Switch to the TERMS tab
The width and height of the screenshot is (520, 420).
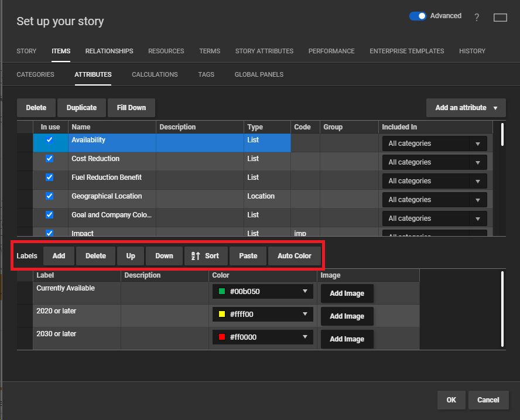click(x=210, y=51)
